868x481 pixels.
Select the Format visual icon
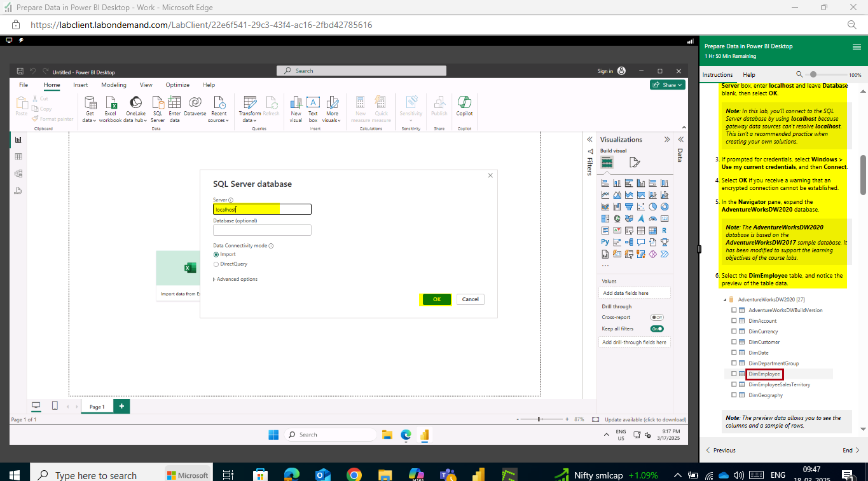pos(634,163)
